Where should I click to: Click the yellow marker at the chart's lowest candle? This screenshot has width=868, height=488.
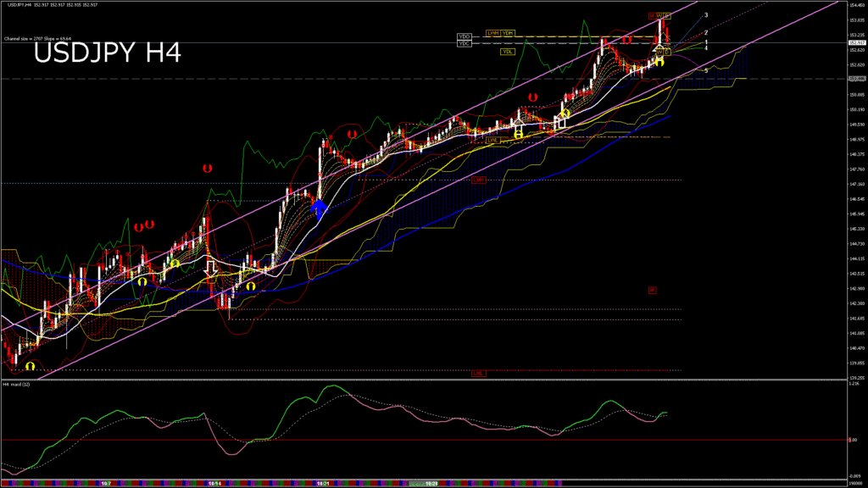pos(31,366)
